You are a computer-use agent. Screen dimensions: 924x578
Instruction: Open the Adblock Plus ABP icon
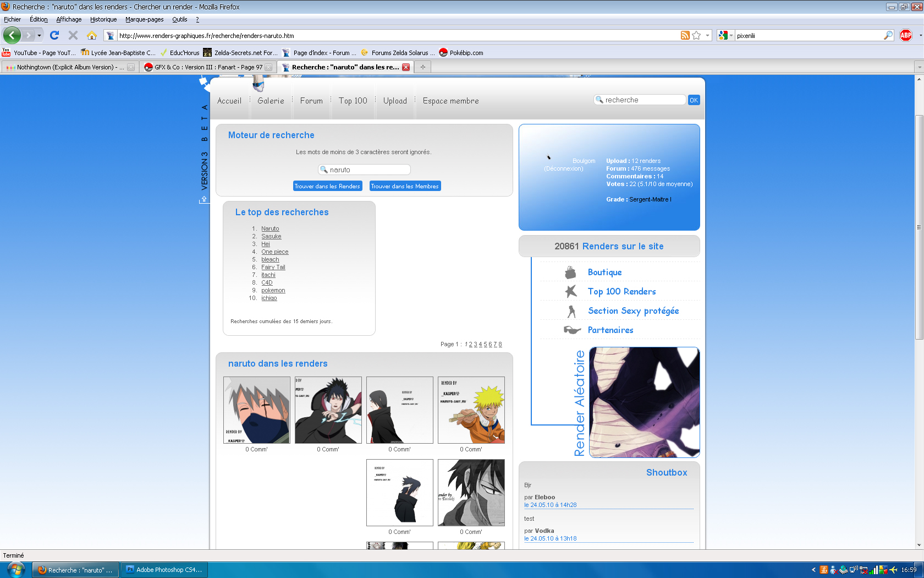[906, 35]
